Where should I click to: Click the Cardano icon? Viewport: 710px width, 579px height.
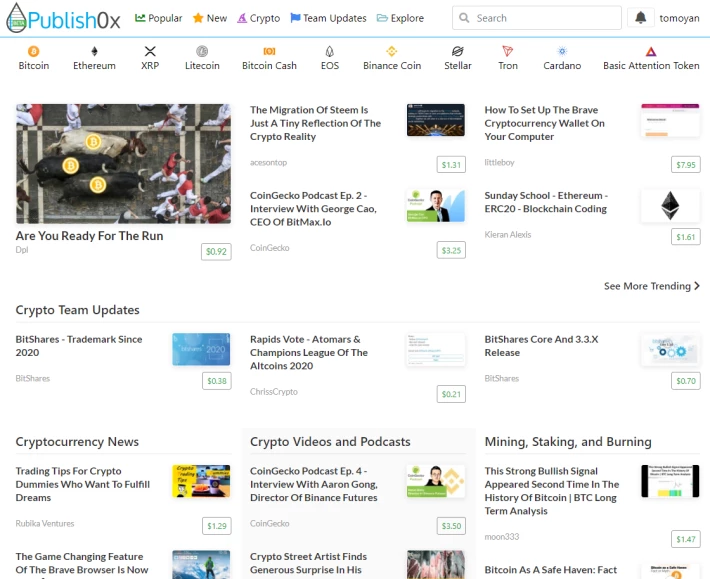562,51
